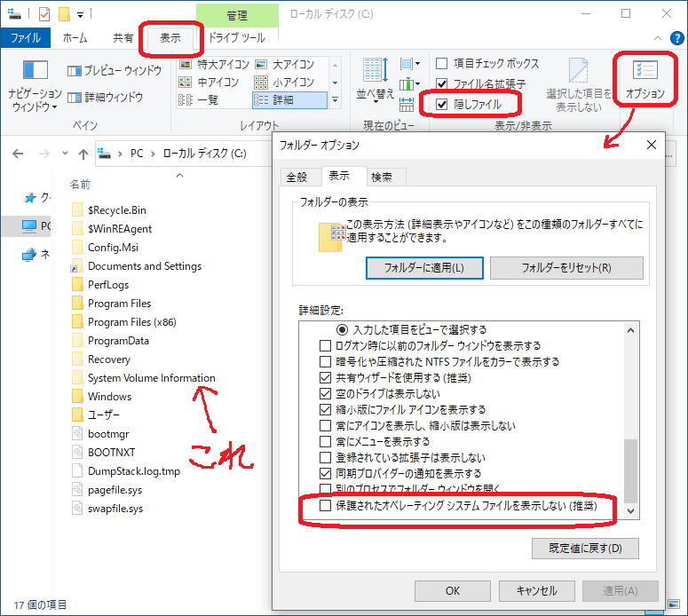The height and width of the screenshot is (616, 688).
Task: Click the Preview pane (プレビュー ウィンドウ) button
Action: pyautogui.click(x=115, y=71)
